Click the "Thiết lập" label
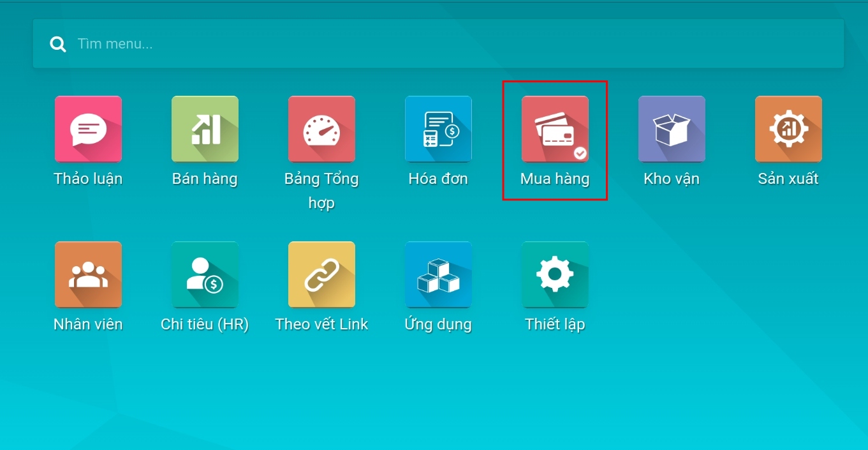 555,324
